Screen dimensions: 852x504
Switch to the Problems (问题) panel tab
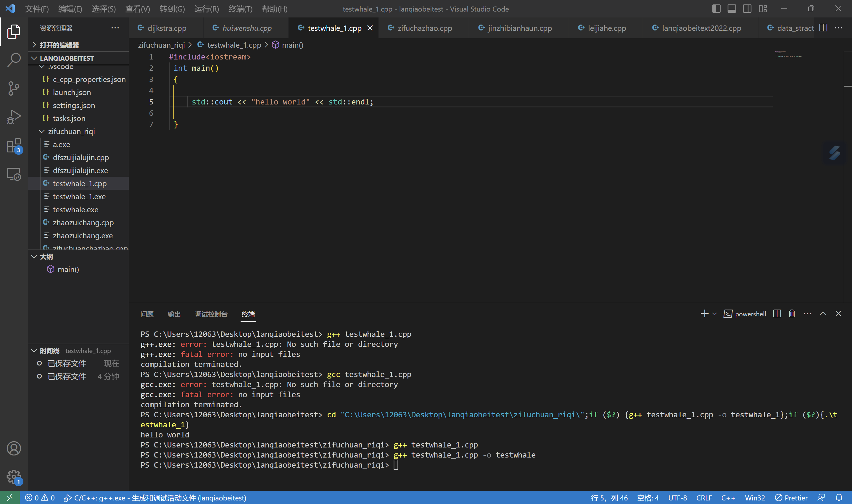(x=147, y=314)
